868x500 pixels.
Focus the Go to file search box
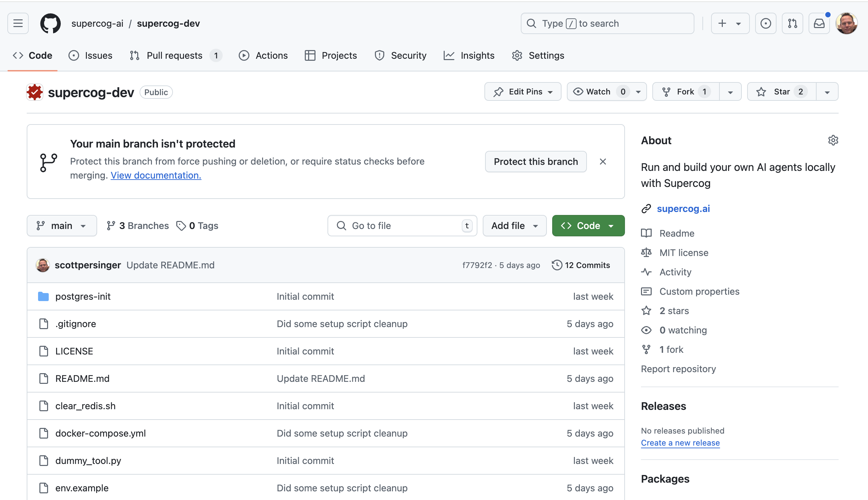click(x=402, y=226)
